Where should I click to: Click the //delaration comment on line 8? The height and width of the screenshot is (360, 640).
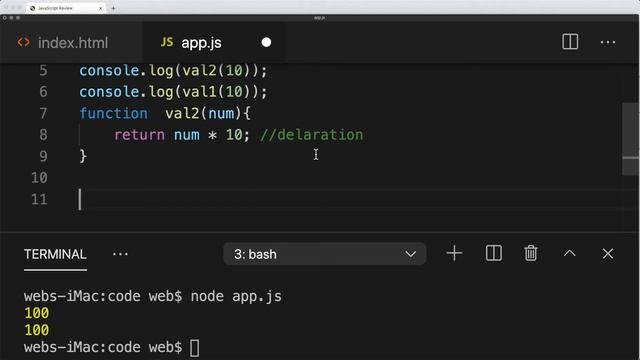pyautogui.click(x=311, y=135)
